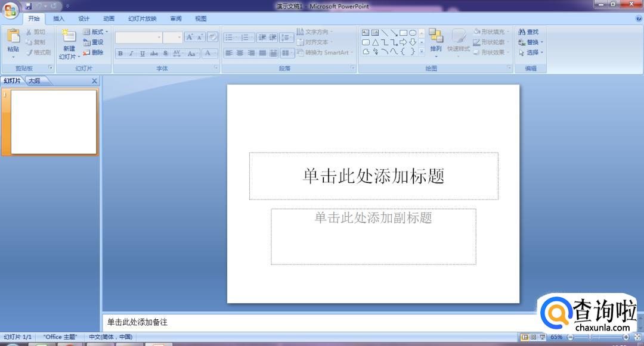Open the View (视图) ribbon tab
The width and height of the screenshot is (644, 346).
pos(201,19)
